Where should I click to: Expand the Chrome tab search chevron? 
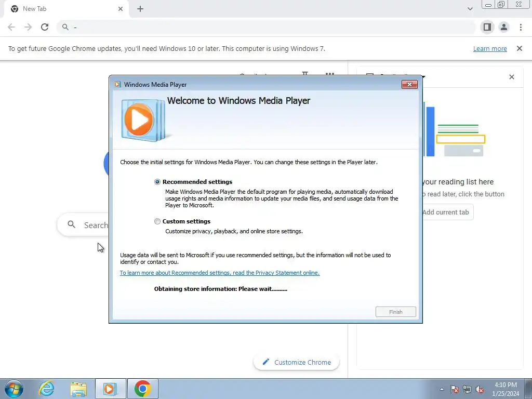[470, 9]
